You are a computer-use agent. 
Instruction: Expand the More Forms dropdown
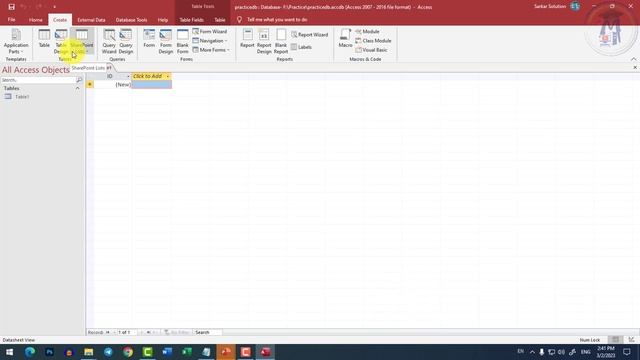pos(211,50)
